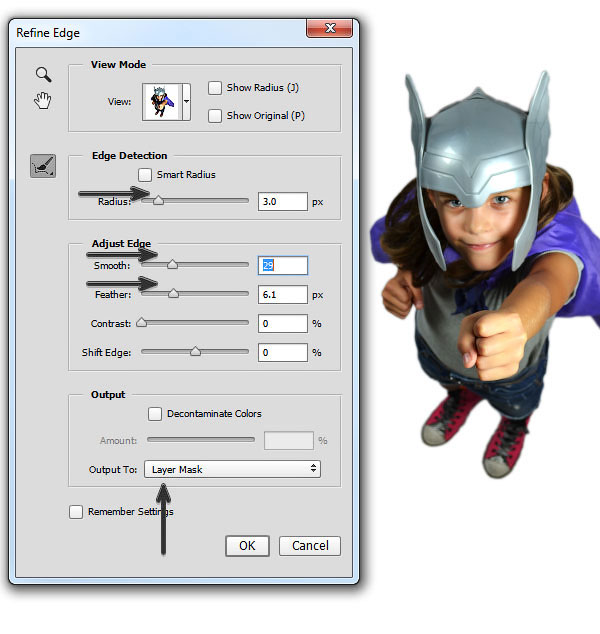Viewport: 600px width, 634px height.
Task: Click the Refine Edge title text
Action: (x=48, y=33)
